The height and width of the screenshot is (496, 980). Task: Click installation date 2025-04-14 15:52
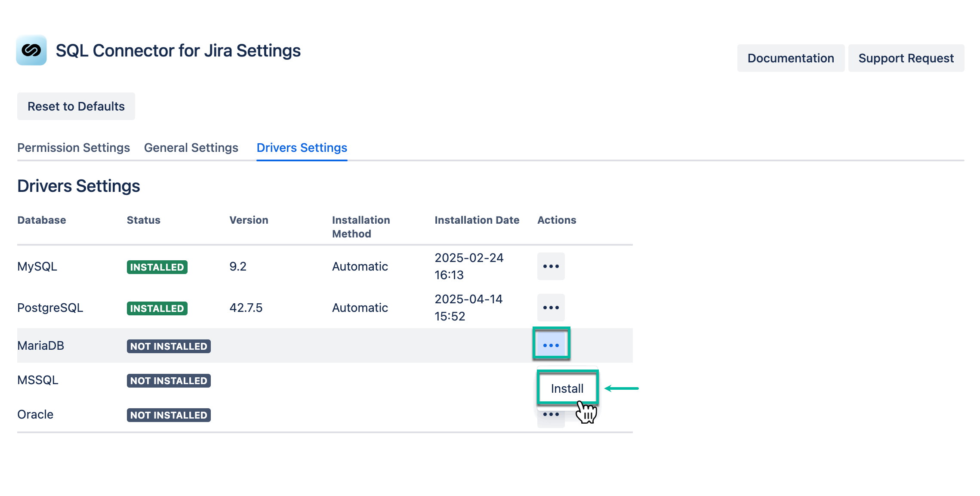click(x=468, y=308)
